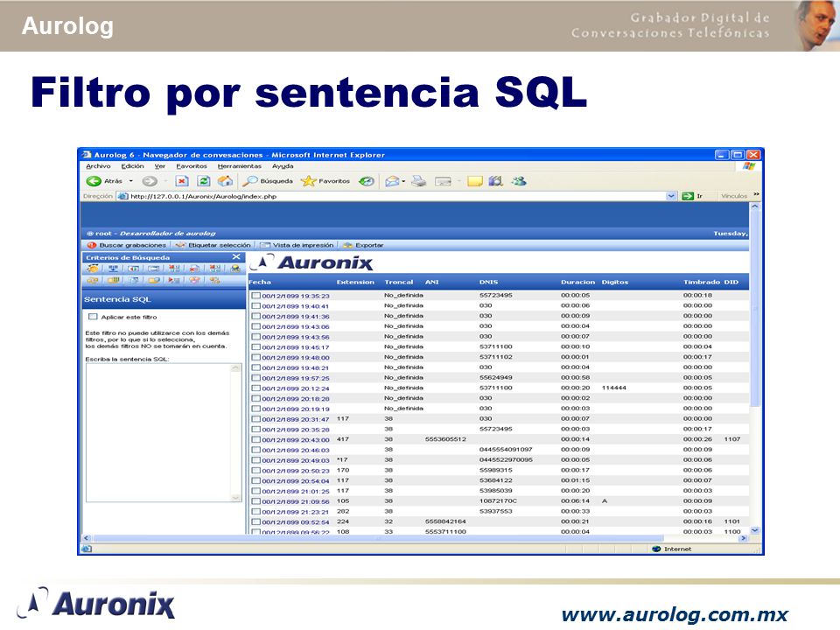Open the Messenger people icon
This screenshot has width=840, height=630.
click(x=518, y=181)
